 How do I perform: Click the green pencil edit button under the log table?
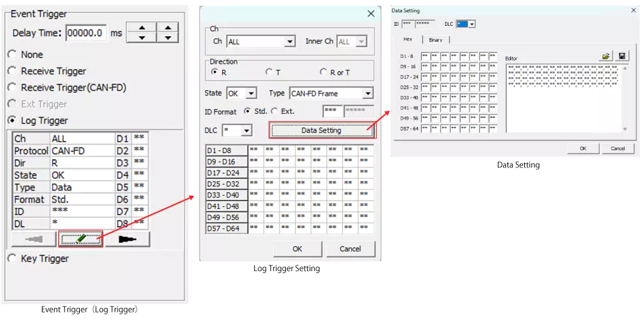(80, 239)
